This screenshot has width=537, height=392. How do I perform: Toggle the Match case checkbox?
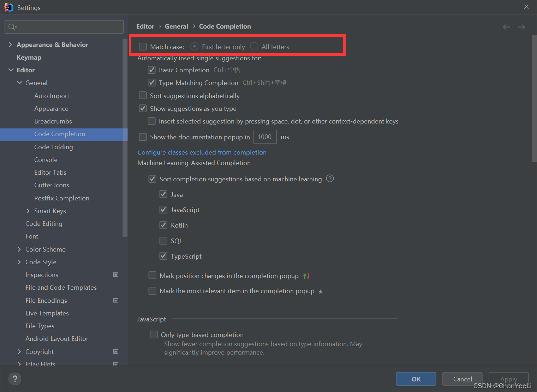(143, 47)
